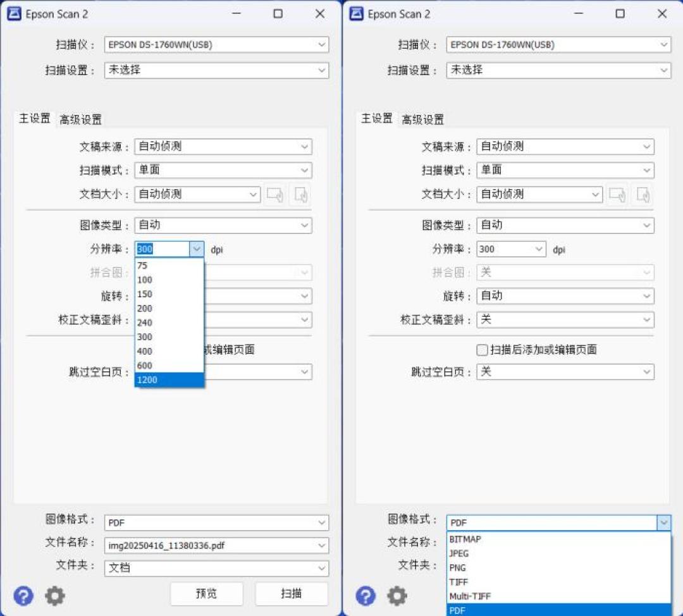Choose BITMAP image format
Image resolution: width=683 pixels, height=616 pixels.
point(559,539)
